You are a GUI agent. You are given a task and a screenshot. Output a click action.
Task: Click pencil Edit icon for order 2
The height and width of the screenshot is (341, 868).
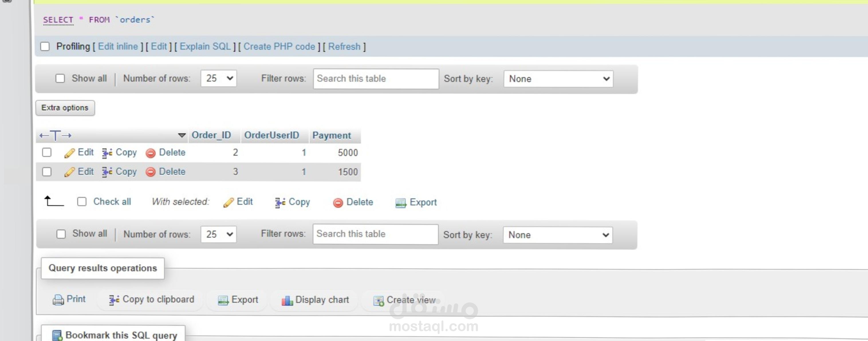click(x=69, y=153)
